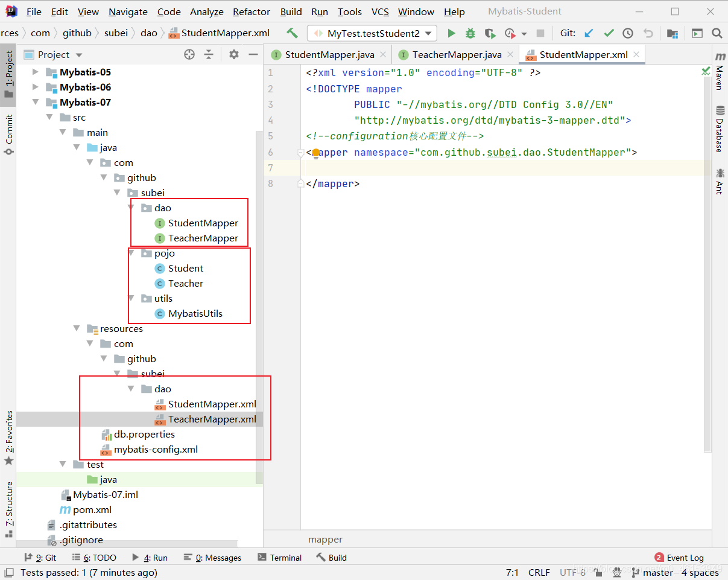This screenshot has width=728, height=580.
Task: Collapse the pojo package folder
Action: [132, 253]
